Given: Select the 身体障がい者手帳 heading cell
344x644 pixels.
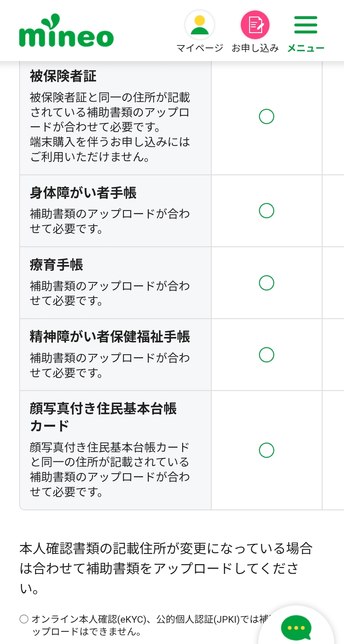Looking at the screenshot, I should pyautogui.click(x=83, y=193).
